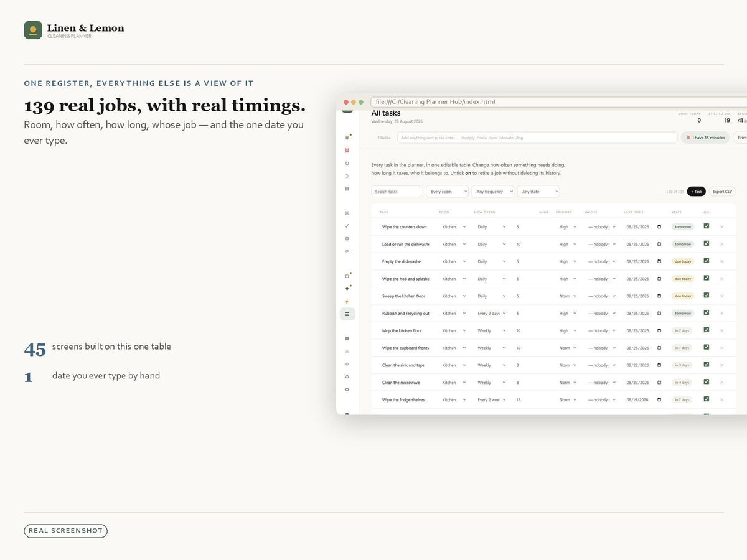The image size is (747, 560).
Task: Change Every 2 days frequency for Rubbish and recycling
Action: pyautogui.click(x=492, y=314)
